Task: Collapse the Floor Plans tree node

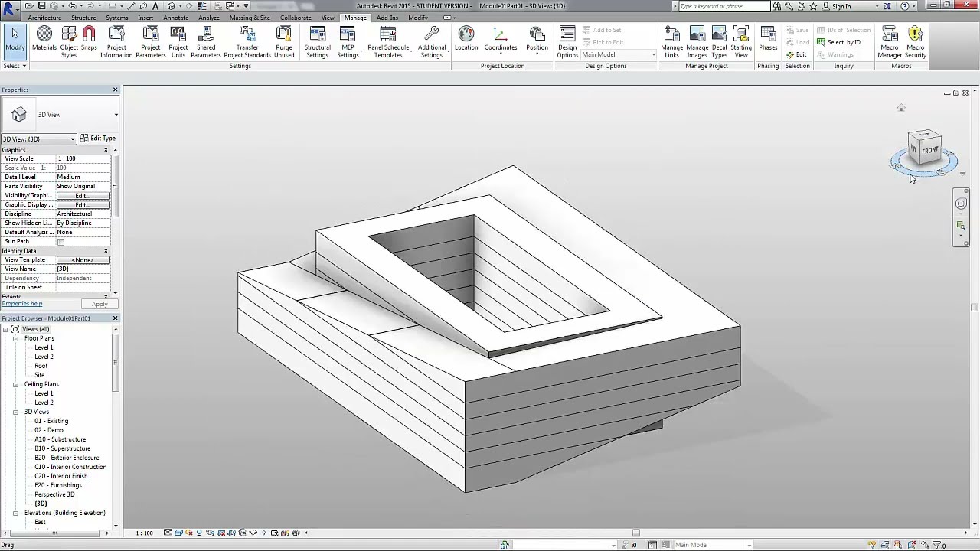Action: point(15,338)
